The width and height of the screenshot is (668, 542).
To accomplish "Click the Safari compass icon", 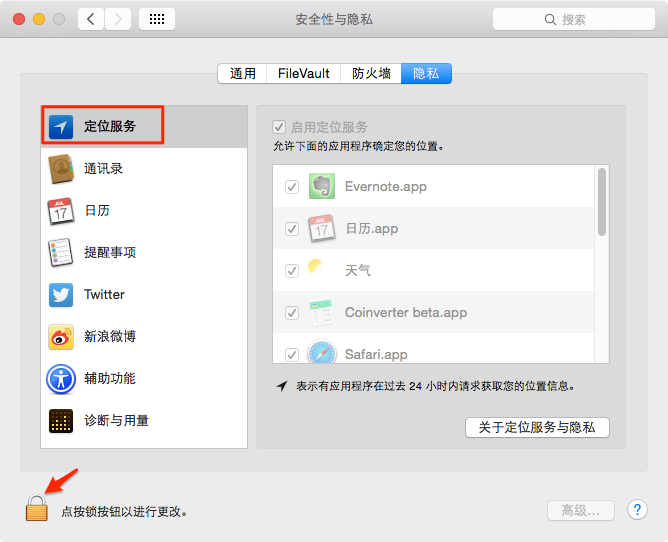I will [x=322, y=352].
